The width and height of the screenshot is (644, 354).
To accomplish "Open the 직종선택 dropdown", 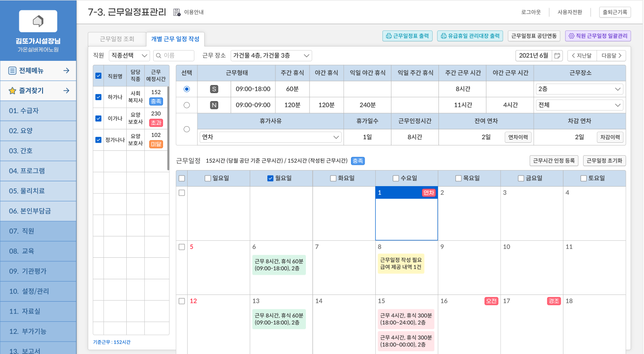I will [129, 55].
